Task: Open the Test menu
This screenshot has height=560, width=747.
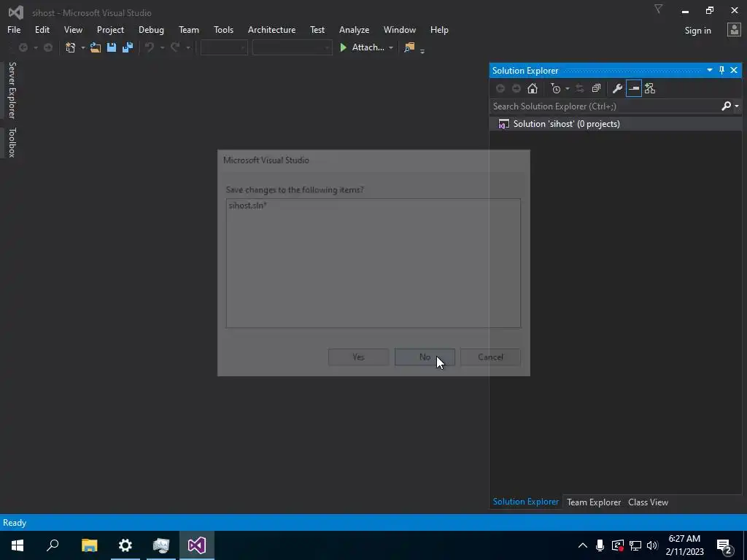Action: (x=317, y=29)
